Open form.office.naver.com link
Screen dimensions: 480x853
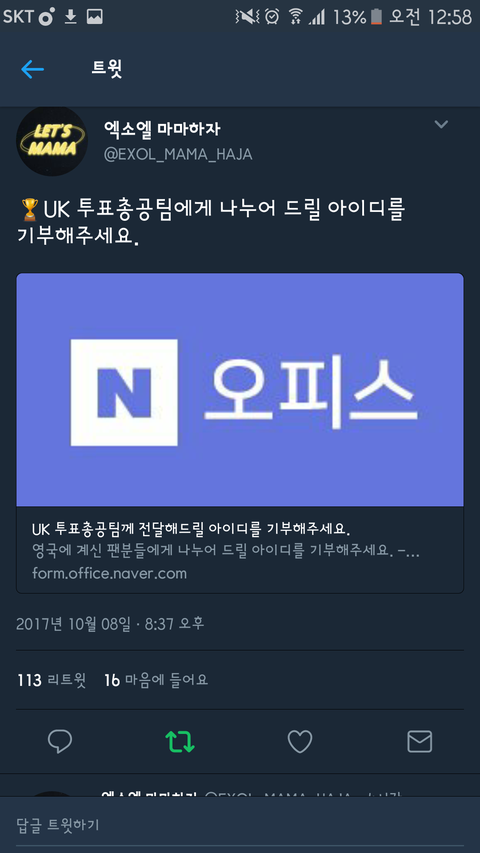click(109, 573)
